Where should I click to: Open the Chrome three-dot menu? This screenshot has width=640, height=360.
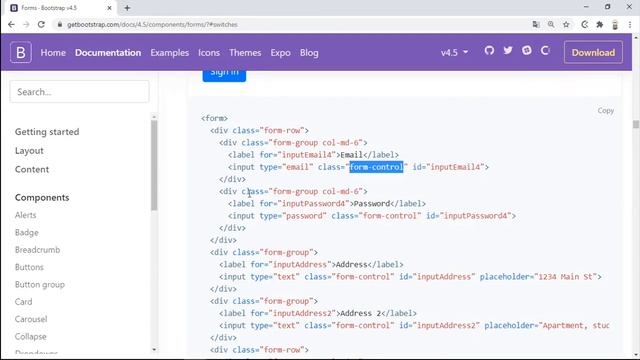(630, 24)
